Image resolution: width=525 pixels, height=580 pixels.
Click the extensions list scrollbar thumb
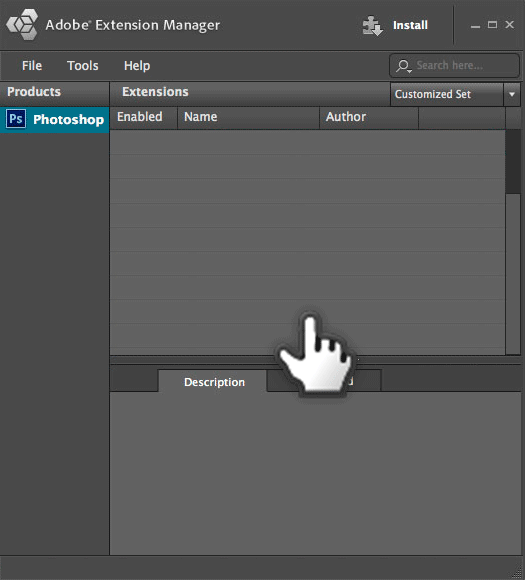click(513, 273)
